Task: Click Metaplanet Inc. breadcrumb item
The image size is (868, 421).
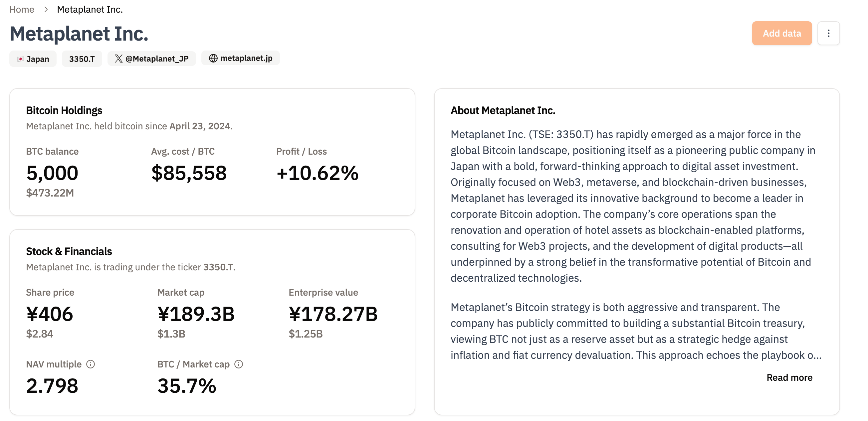Action: [90, 9]
